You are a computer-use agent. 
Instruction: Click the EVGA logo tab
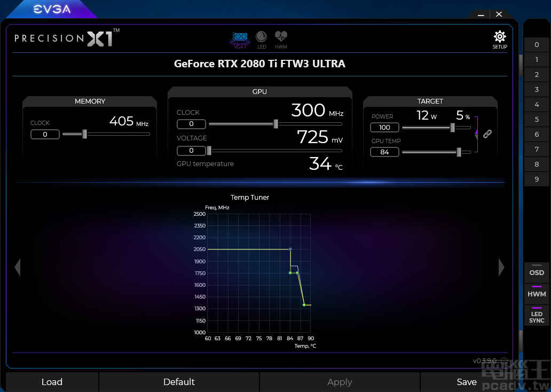pyautogui.click(x=52, y=9)
